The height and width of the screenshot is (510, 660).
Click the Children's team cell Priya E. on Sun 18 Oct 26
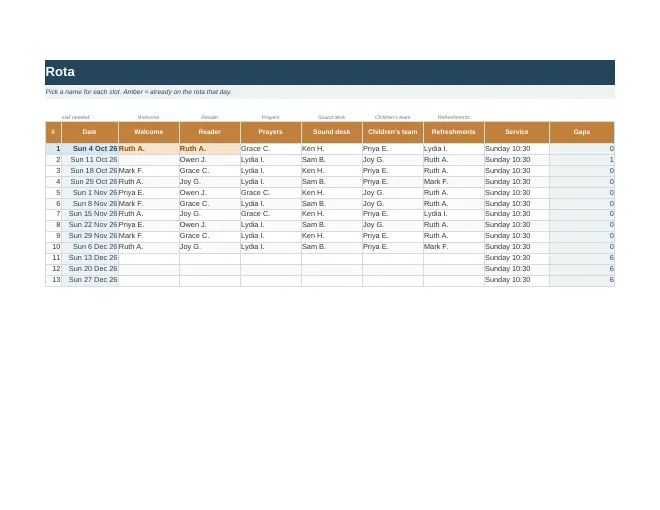393,171
